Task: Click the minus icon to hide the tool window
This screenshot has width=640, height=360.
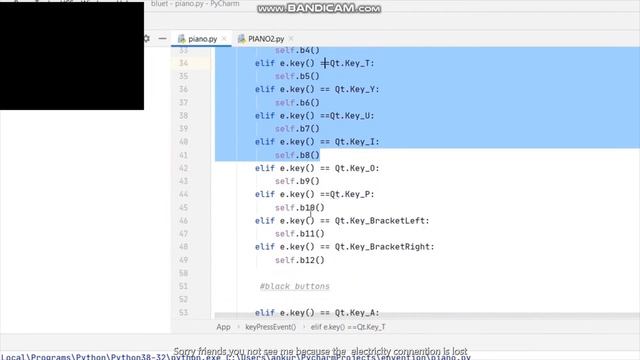Action: pyautogui.click(x=162, y=38)
